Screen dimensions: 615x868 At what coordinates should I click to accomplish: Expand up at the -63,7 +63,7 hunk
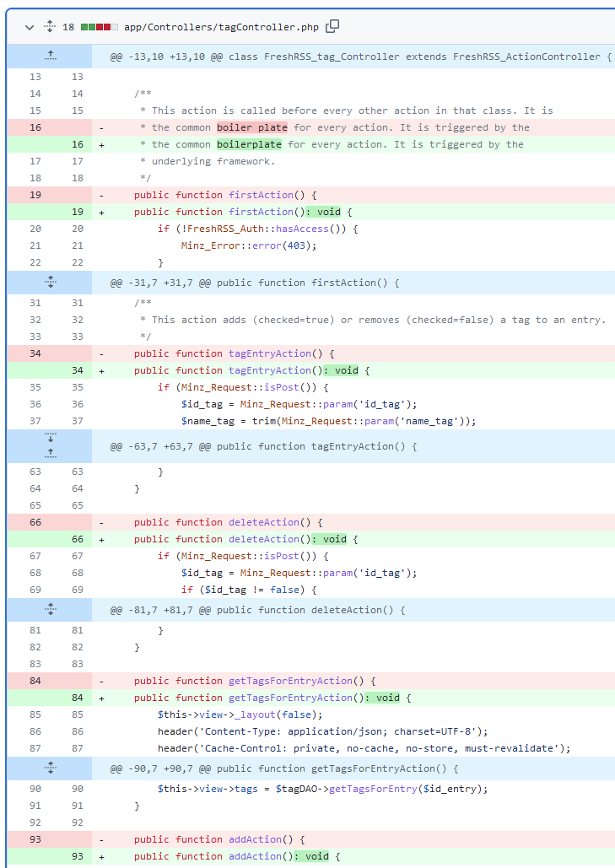pyautogui.click(x=51, y=454)
